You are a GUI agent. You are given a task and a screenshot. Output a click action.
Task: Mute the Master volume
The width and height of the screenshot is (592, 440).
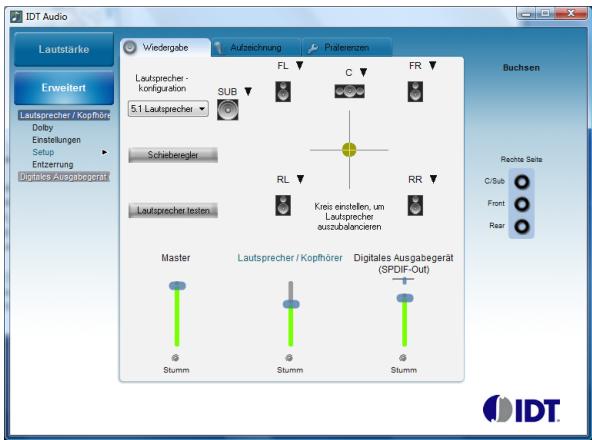[x=175, y=357]
